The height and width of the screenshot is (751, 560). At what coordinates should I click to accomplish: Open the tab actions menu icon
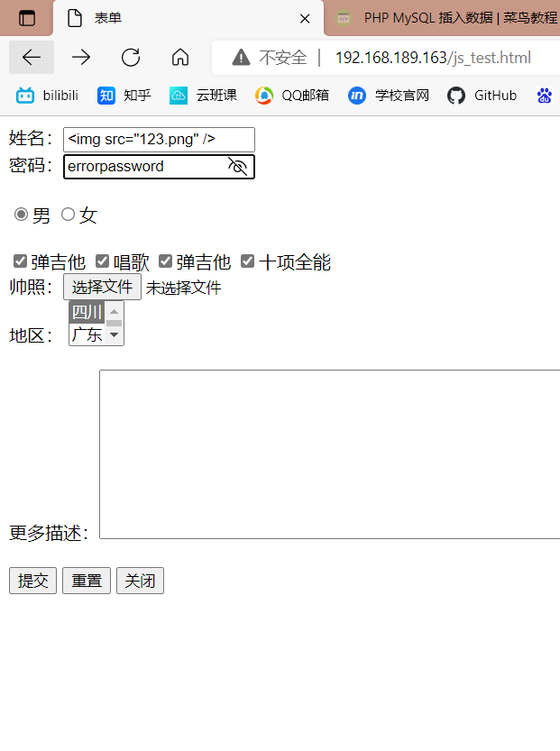tap(27, 18)
